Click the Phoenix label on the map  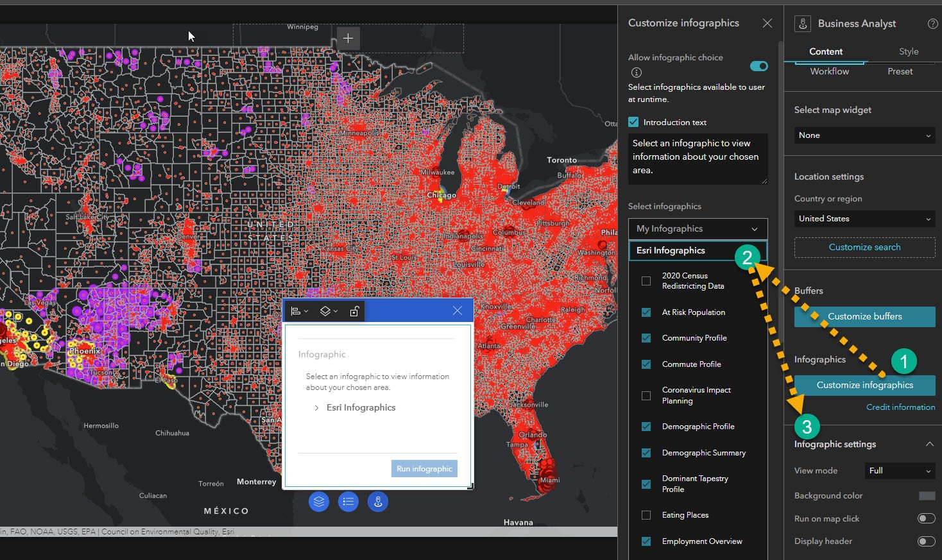85,351
